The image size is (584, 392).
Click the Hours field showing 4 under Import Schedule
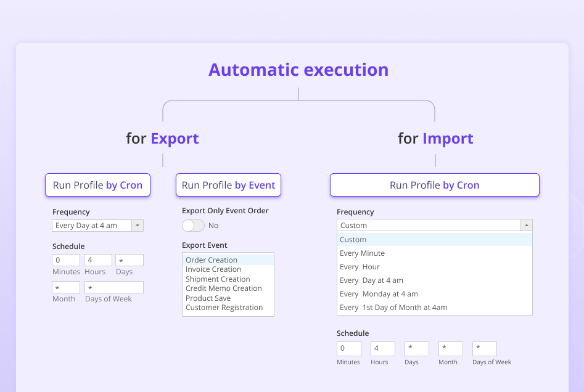click(x=382, y=348)
